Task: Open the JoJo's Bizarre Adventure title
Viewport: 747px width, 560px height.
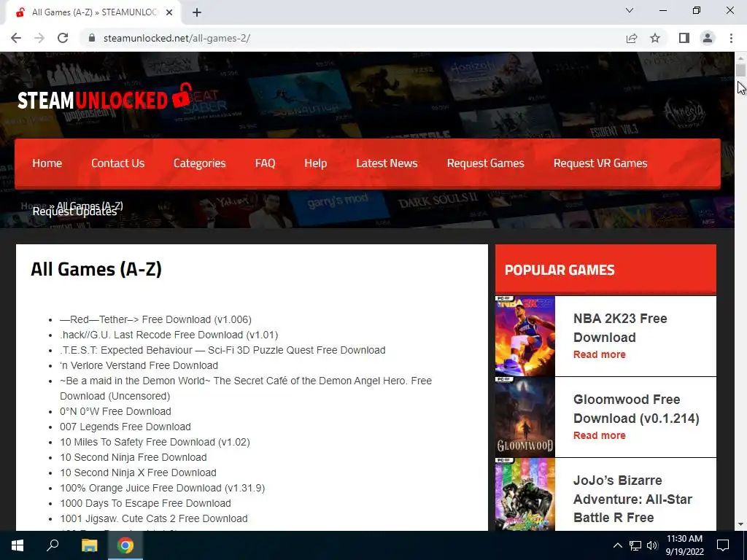Action: click(x=632, y=499)
